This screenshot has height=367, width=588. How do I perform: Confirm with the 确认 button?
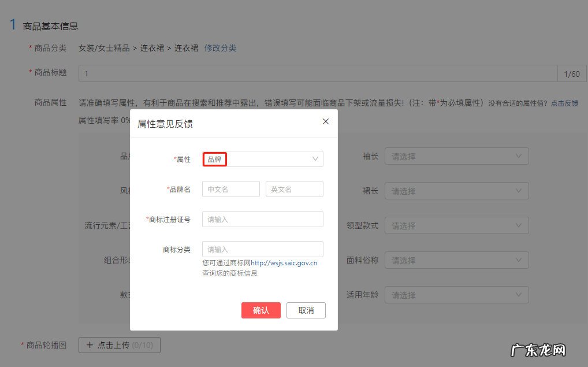coord(260,310)
